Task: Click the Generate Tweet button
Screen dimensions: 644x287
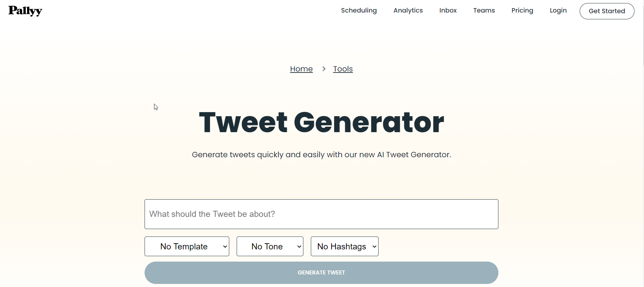Action: pyautogui.click(x=321, y=272)
